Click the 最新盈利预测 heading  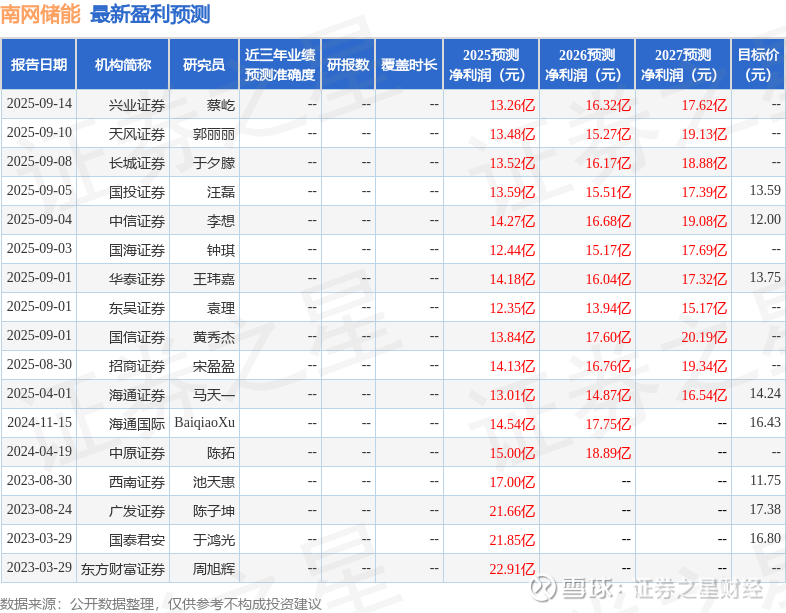pos(150,14)
